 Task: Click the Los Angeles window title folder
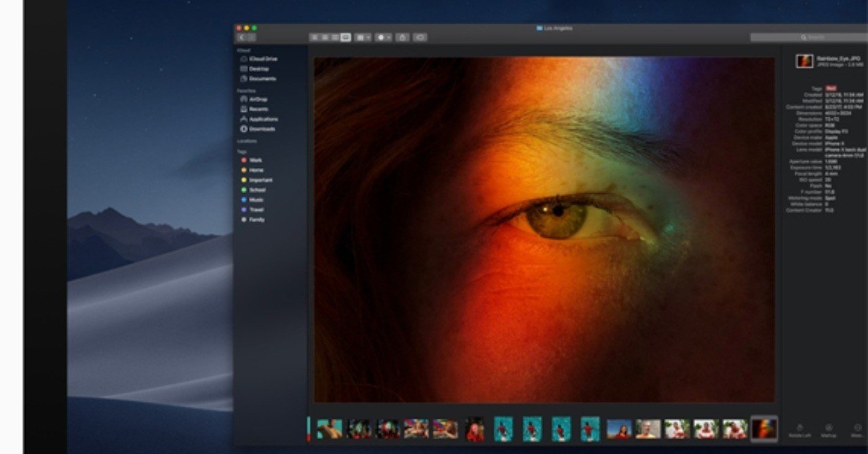click(x=555, y=28)
